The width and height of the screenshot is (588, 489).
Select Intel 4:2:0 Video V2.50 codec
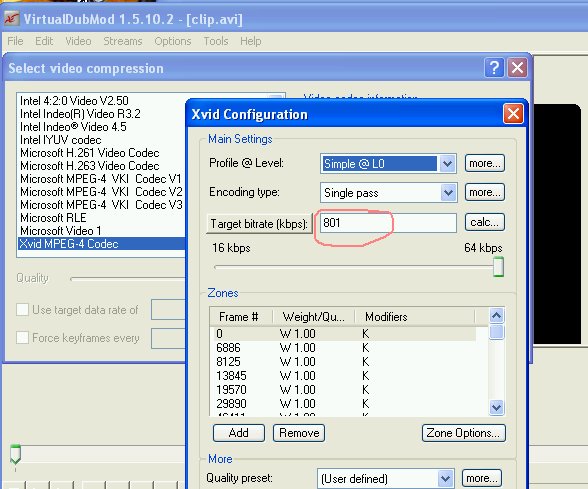coord(74,100)
